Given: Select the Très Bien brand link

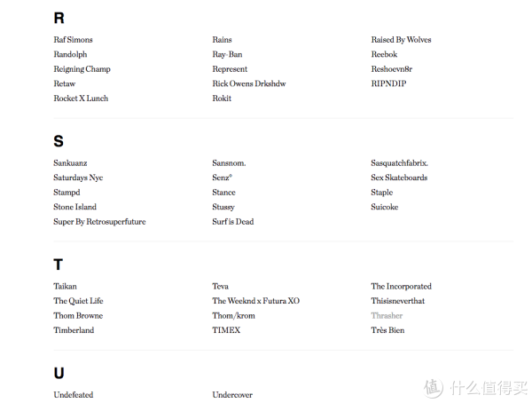Looking at the screenshot, I should click(x=387, y=330).
